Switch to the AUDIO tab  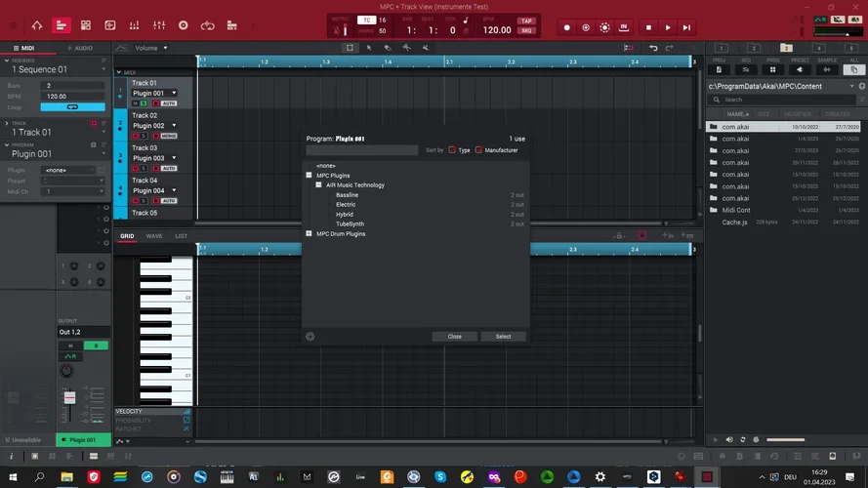tap(80, 48)
